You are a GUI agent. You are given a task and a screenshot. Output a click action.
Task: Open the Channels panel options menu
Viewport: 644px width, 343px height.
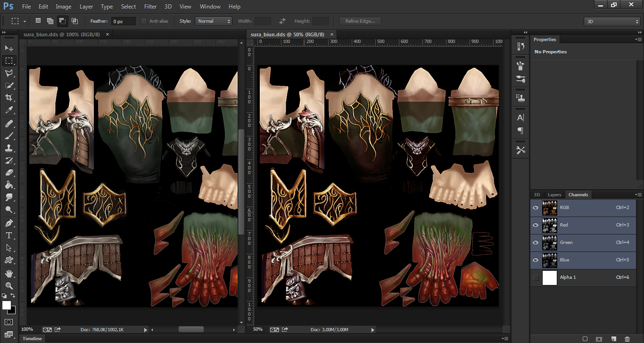638,194
